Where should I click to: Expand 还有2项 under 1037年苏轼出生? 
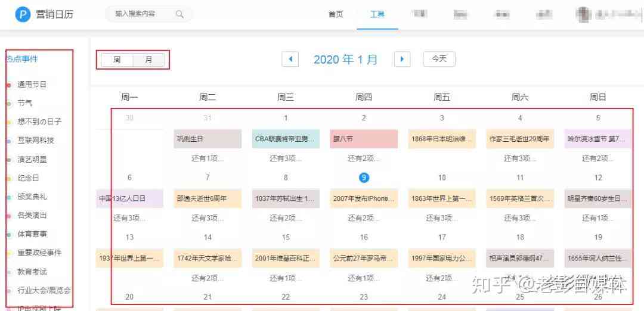tap(286, 218)
